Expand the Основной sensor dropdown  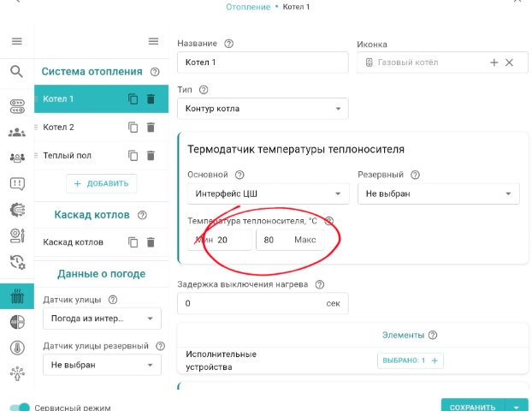pos(268,194)
